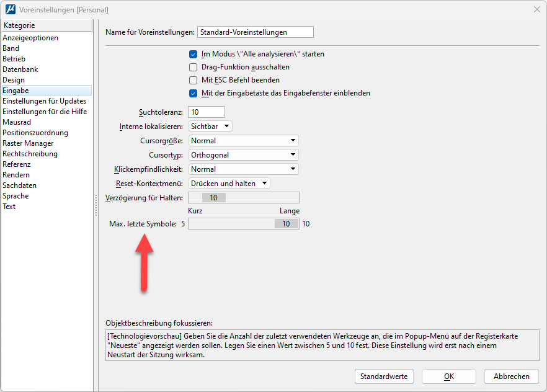547x392 pixels.
Task: Click the Standardwerte button
Action: click(x=384, y=376)
